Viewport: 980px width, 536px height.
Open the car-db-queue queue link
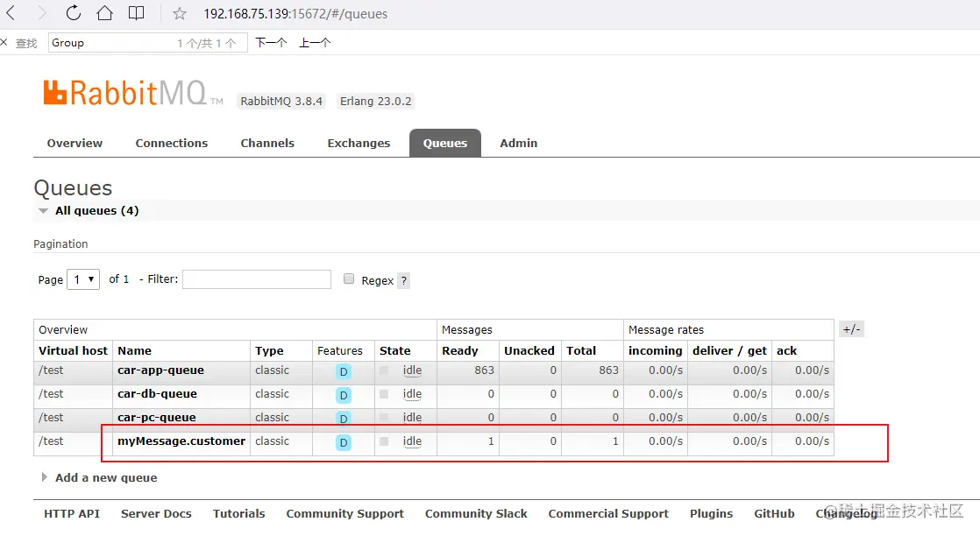(157, 393)
